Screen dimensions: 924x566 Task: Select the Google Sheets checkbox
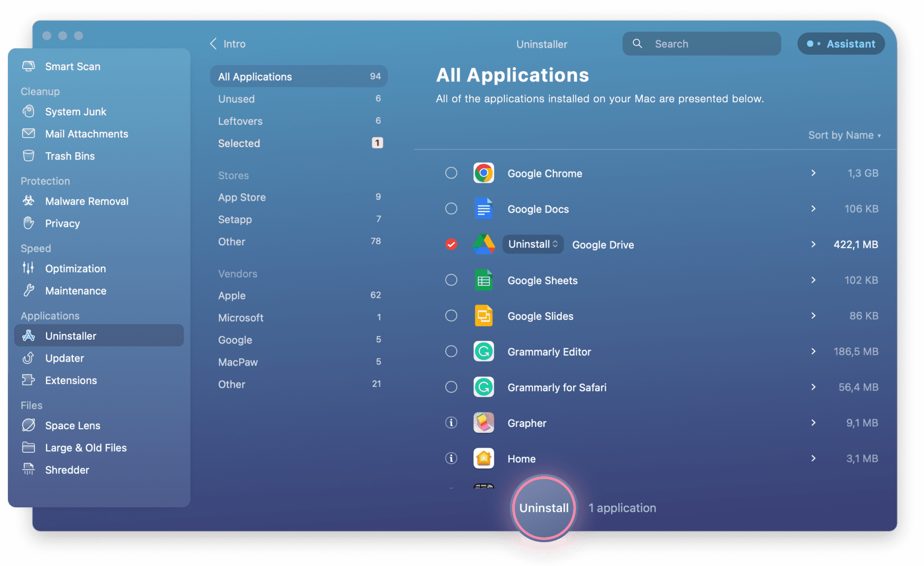click(x=451, y=280)
